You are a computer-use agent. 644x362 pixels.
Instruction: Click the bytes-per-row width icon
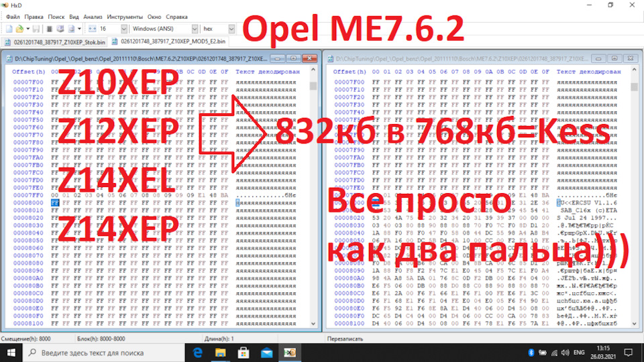tap(92, 29)
